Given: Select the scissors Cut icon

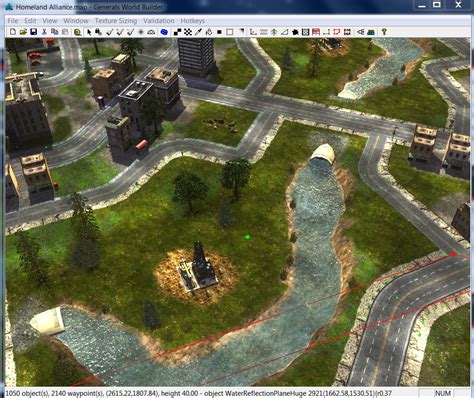Looking at the screenshot, I should (x=44, y=32).
